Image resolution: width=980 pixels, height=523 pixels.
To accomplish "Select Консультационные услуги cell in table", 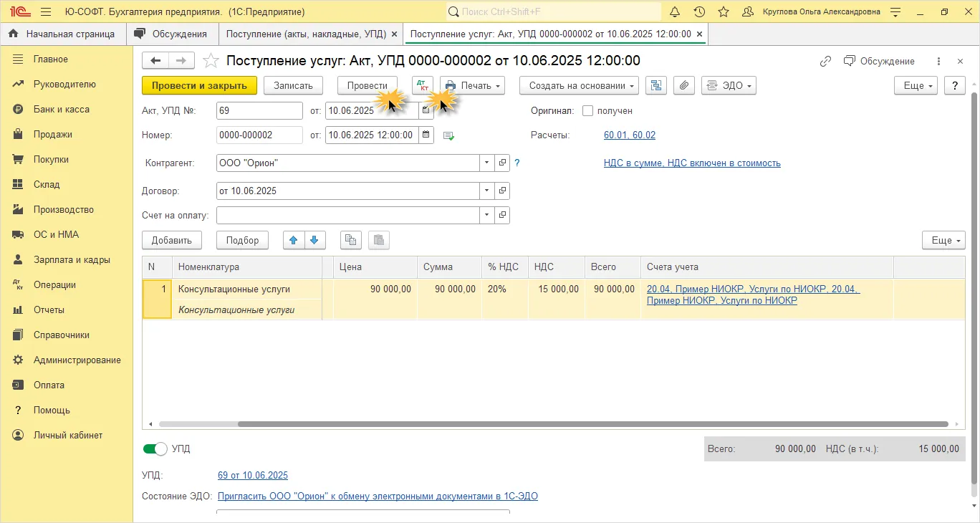I will pyautogui.click(x=246, y=289).
